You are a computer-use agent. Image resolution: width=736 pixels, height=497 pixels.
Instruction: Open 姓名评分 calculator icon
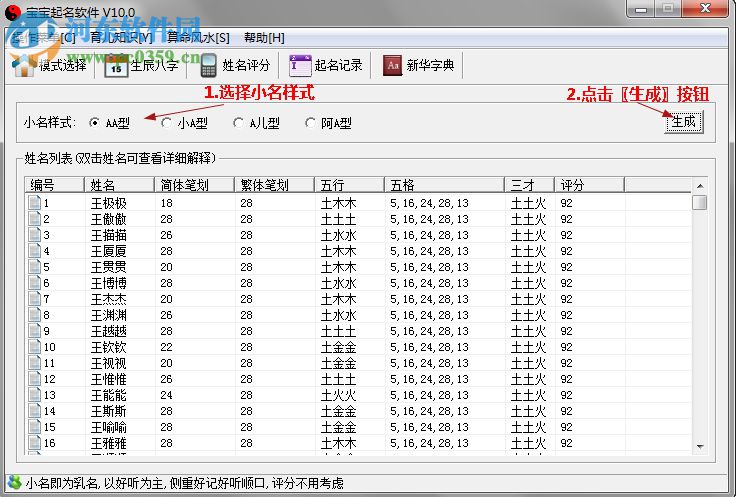pyautogui.click(x=208, y=65)
